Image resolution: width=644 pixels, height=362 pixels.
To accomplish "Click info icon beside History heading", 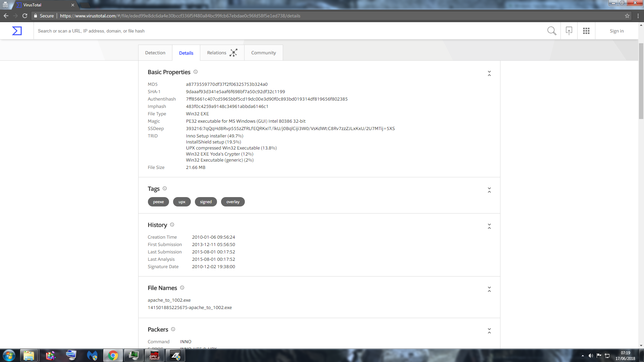I will click(172, 225).
